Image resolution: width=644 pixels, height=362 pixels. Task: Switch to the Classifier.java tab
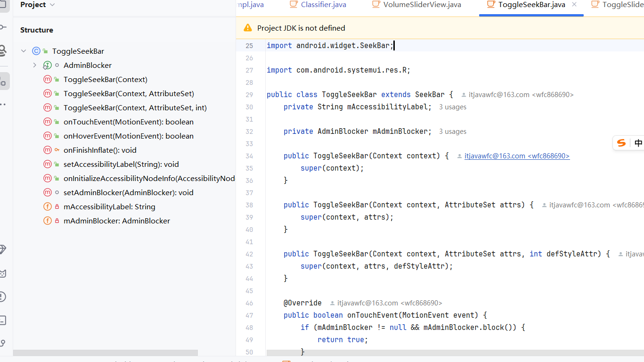318,5
